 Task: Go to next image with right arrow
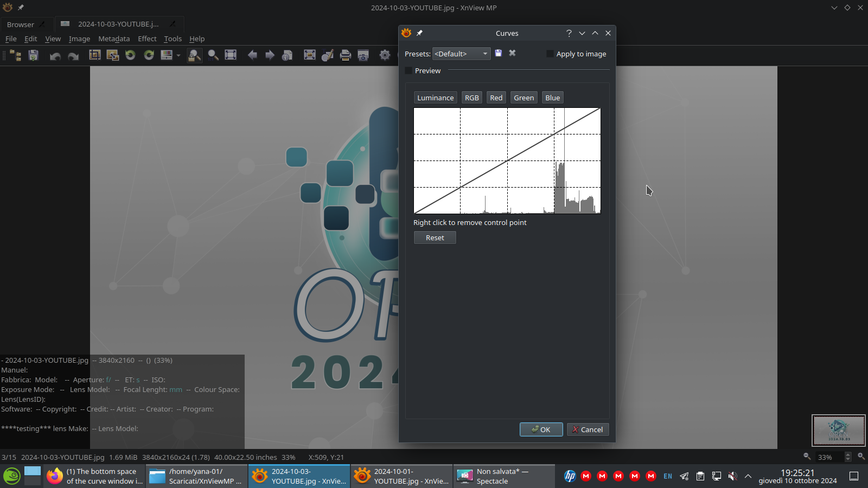[x=270, y=55]
